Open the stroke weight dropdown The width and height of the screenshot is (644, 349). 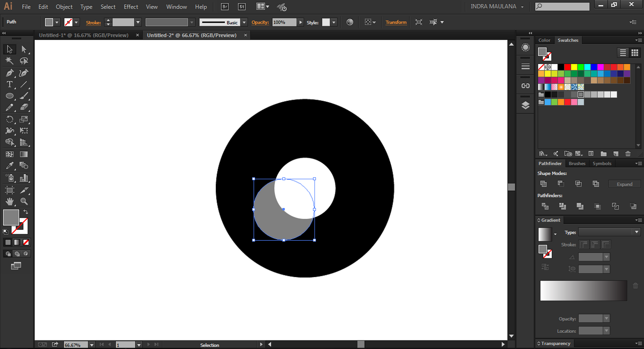pos(138,22)
